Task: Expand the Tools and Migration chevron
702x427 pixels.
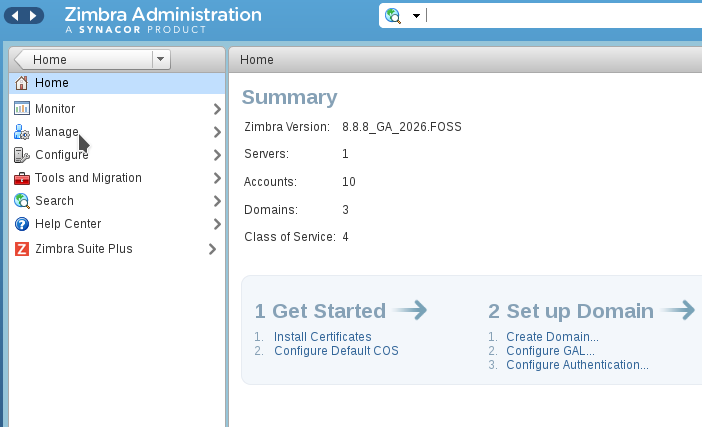Action: [217, 178]
